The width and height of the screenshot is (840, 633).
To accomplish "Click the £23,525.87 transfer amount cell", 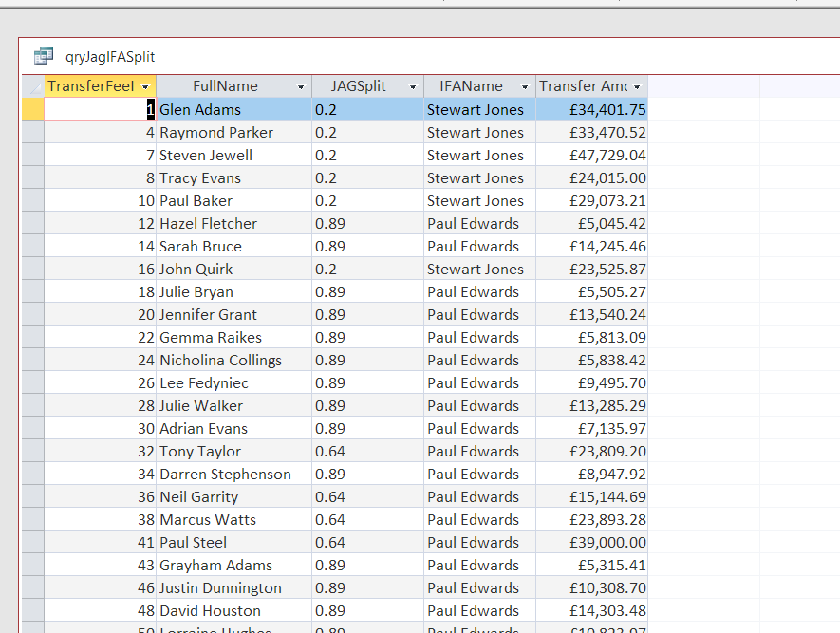I will point(592,269).
